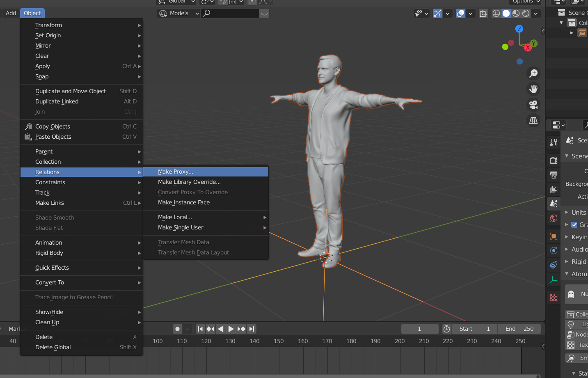
Task: Open the Render properties tab
Action: pos(554,160)
